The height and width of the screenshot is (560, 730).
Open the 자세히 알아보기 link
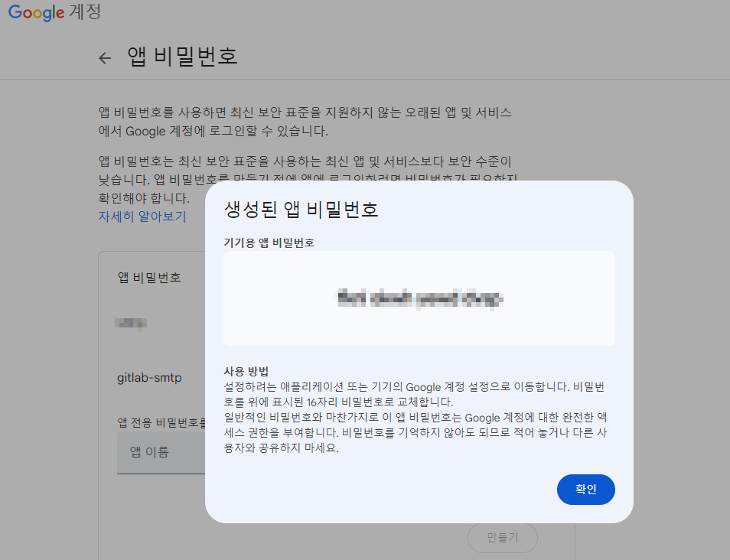click(x=142, y=217)
